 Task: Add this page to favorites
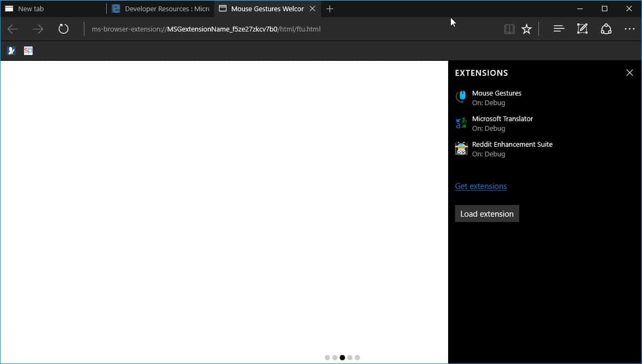[527, 29]
